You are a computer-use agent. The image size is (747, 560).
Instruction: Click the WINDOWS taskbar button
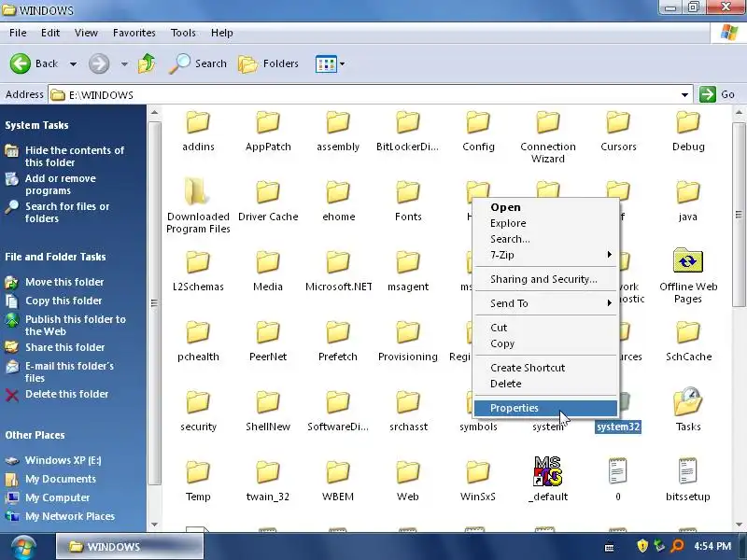[x=130, y=546]
